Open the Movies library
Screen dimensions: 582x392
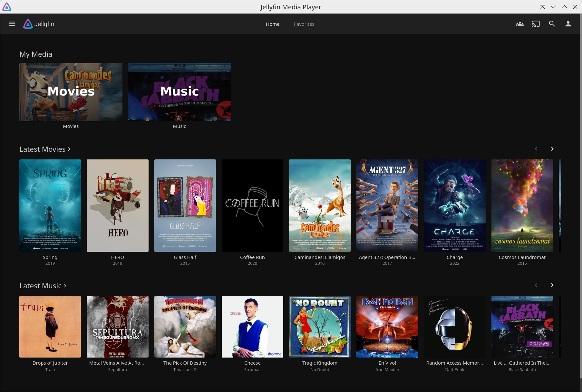[x=71, y=92]
